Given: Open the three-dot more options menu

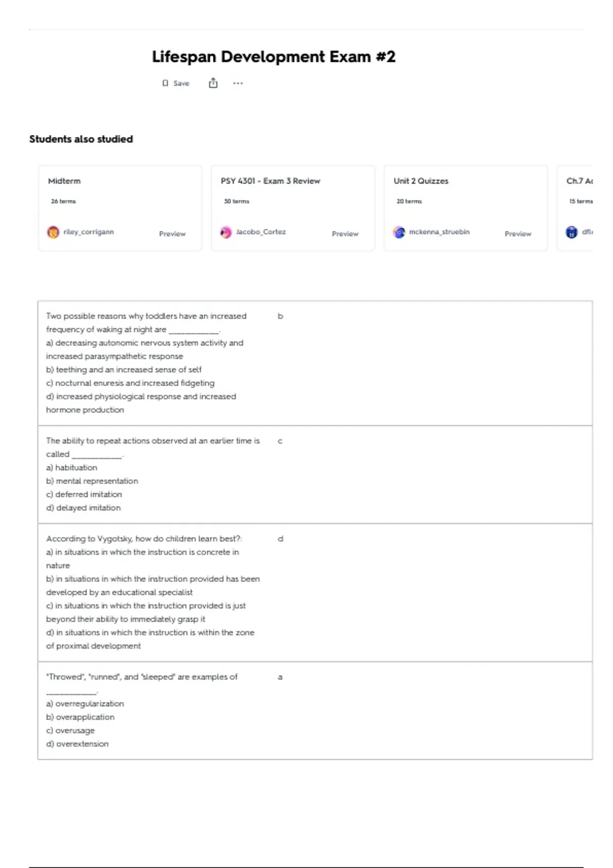Looking at the screenshot, I should pyautogui.click(x=238, y=83).
